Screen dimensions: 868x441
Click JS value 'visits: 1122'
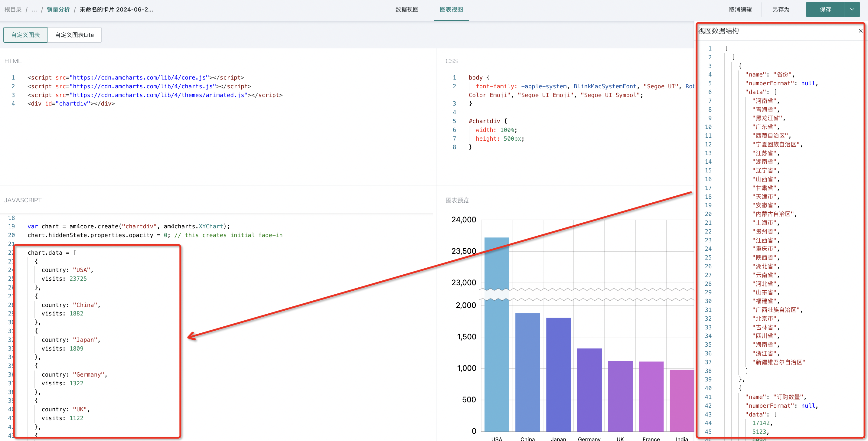[62, 418]
